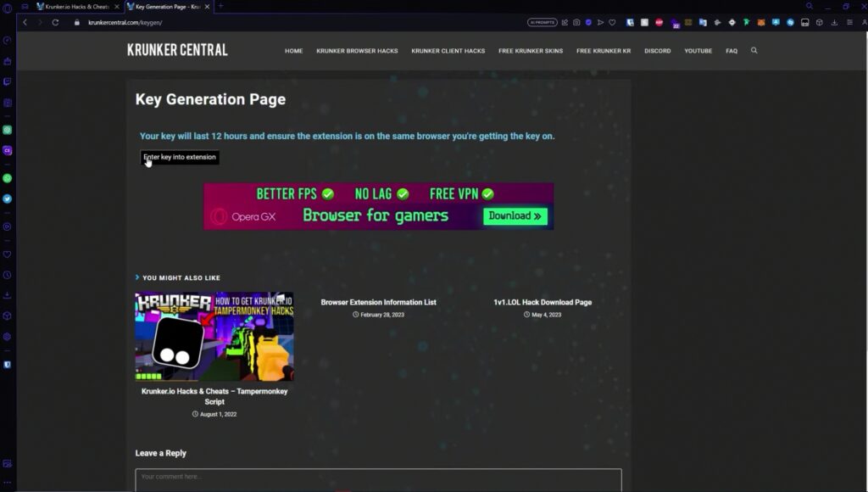
Task: Open the easy setup lines icon
Action: pos(849,23)
